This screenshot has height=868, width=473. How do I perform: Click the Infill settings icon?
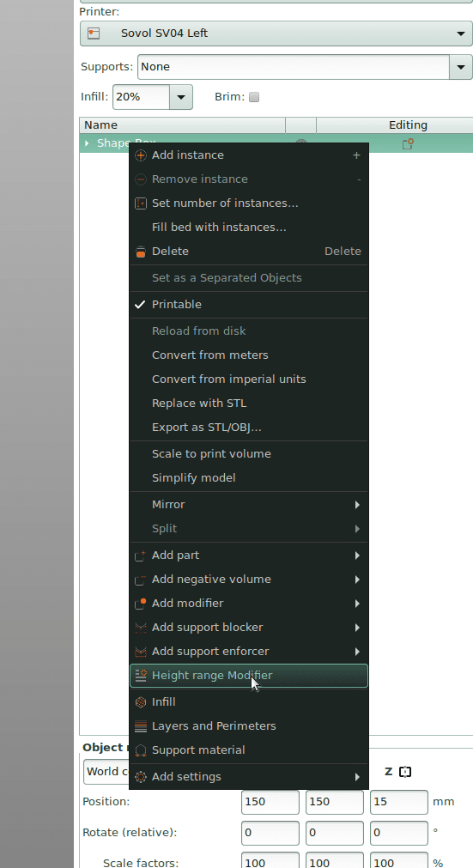point(141,702)
